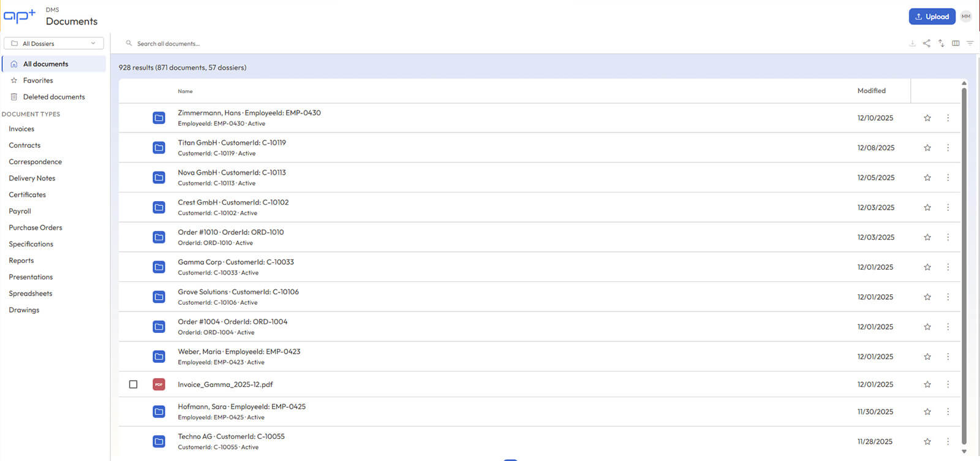Select Delivery Notes in the sidebar
The height and width of the screenshot is (461, 980).
[x=32, y=178]
